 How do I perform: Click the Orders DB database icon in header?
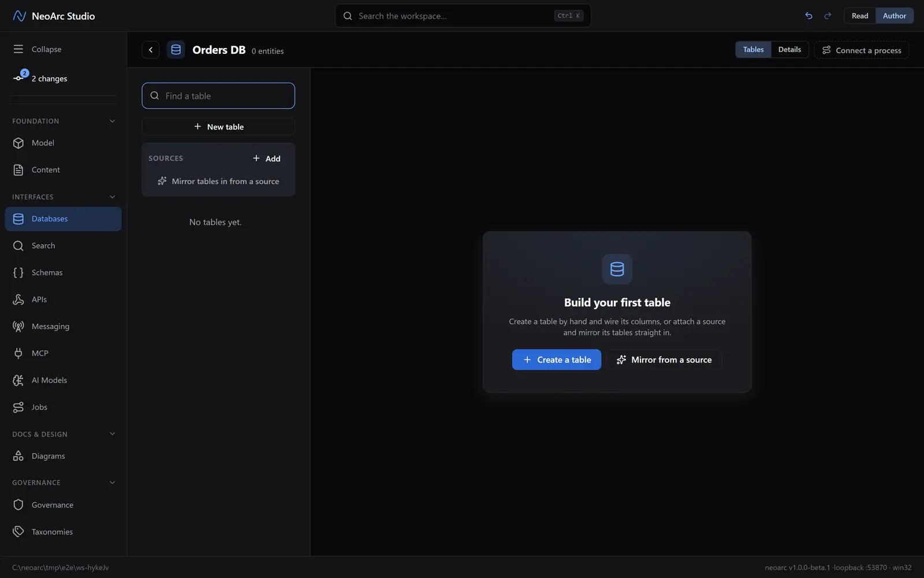click(176, 50)
